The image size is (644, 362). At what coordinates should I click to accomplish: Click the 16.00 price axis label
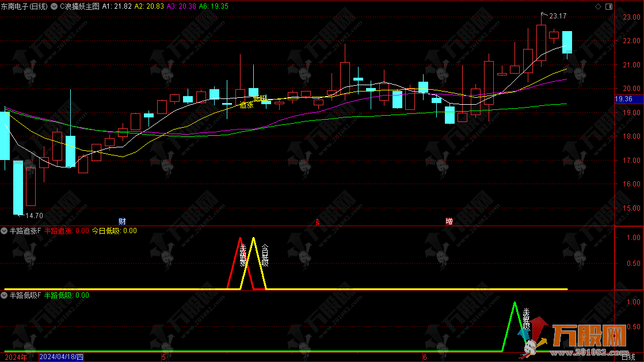(631, 184)
